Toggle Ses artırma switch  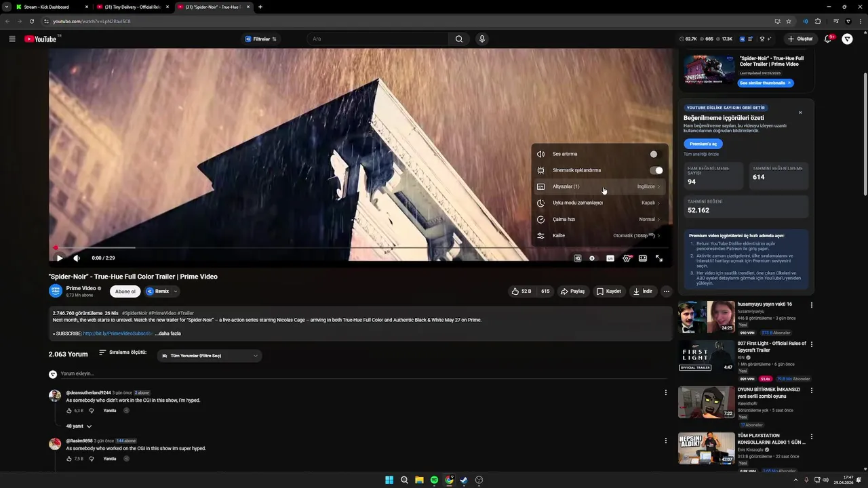point(656,154)
